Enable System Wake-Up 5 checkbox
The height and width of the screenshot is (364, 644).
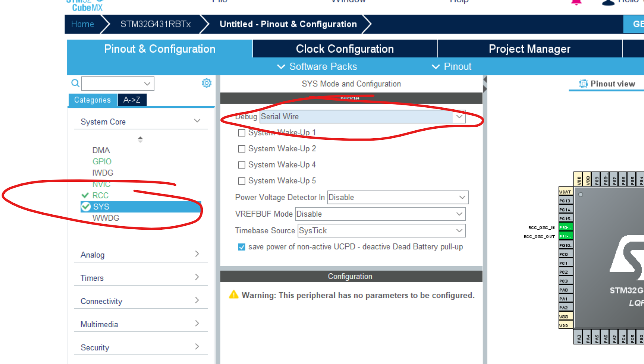(x=241, y=181)
